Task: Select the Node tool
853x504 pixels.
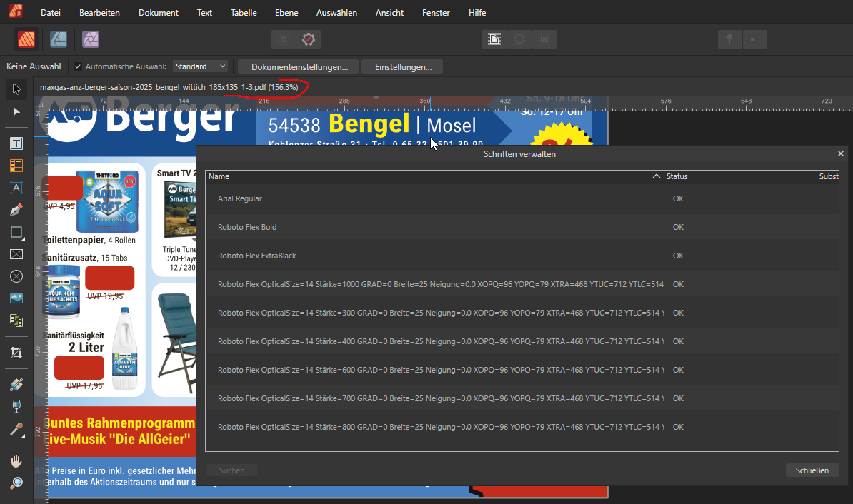Action: 16,112
